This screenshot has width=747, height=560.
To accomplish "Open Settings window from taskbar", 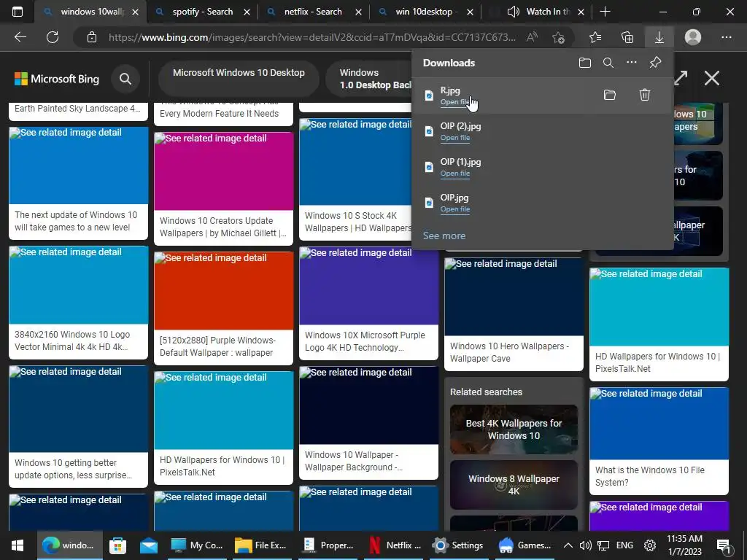I will [458, 545].
